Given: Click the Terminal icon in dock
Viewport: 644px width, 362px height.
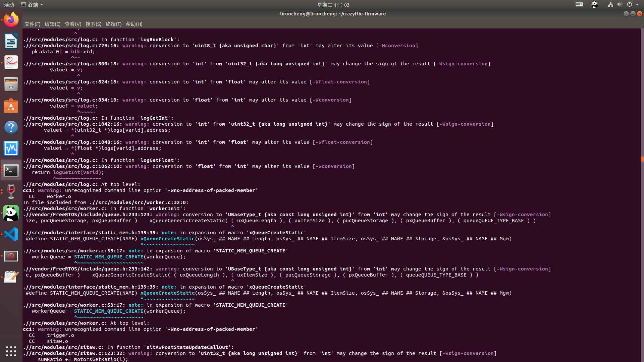Looking at the screenshot, I should pos(11,170).
